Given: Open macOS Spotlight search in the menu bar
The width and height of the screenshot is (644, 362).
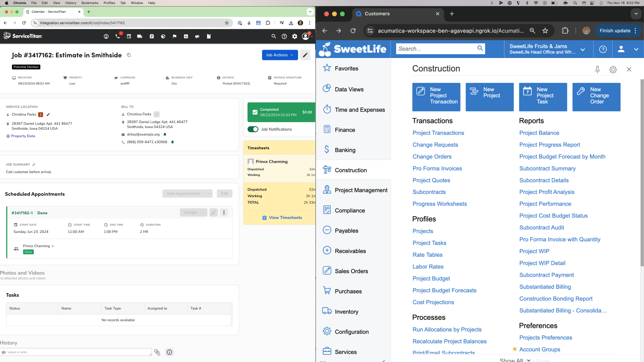Looking at the screenshot, I should click(x=575, y=3).
